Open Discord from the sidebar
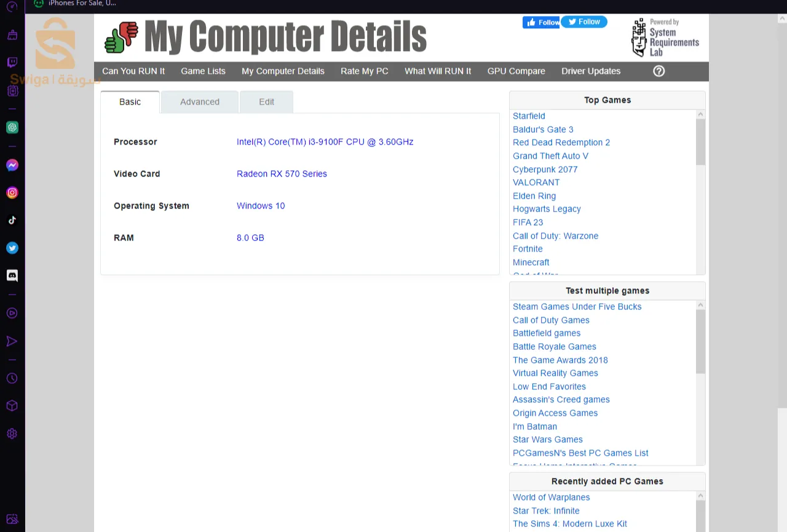This screenshot has width=787, height=532. pyautogui.click(x=12, y=276)
